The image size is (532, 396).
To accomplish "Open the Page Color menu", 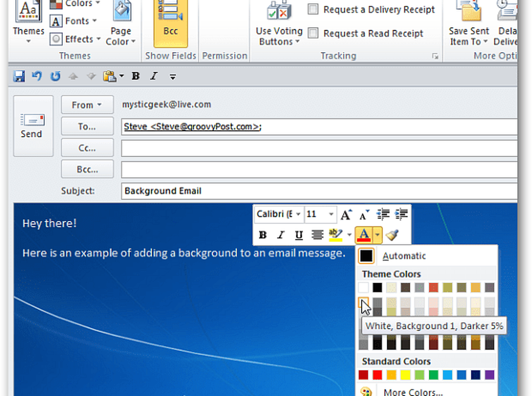I will (121, 24).
